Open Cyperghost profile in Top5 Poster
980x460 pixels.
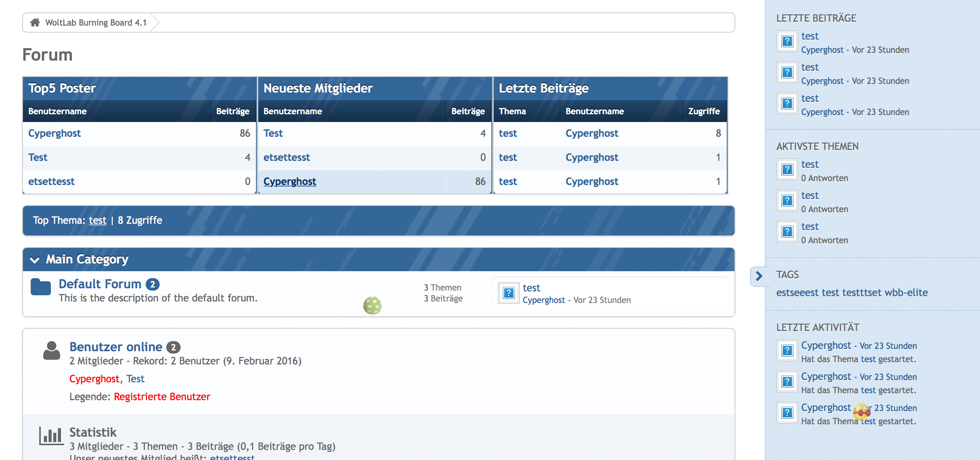(54, 133)
